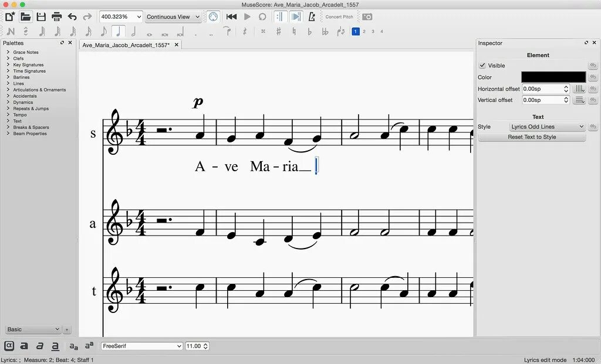Screen dimensions: 601x364
Task: Select the double whole note duration
Action: tap(165, 33)
